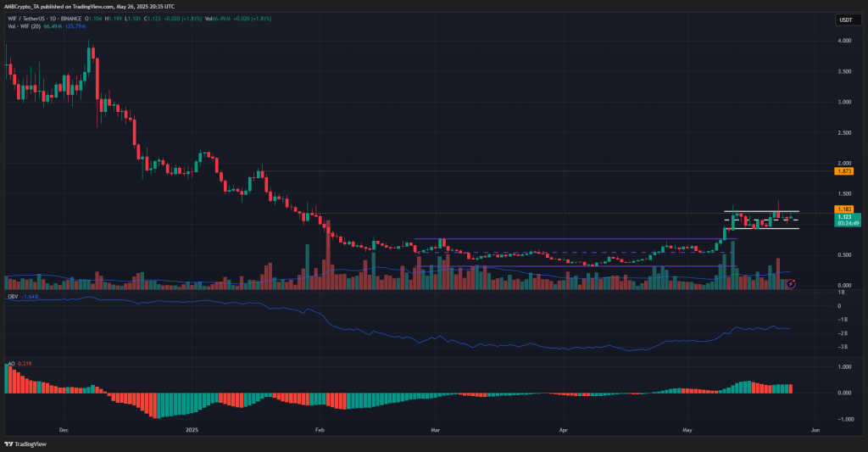Click the low value L1.101

[x=133, y=19]
